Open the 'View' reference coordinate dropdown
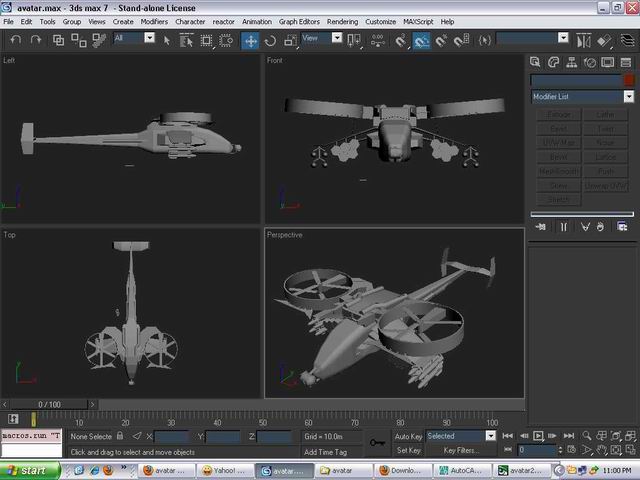The image size is (640, 480). click(x=337, y=38)
